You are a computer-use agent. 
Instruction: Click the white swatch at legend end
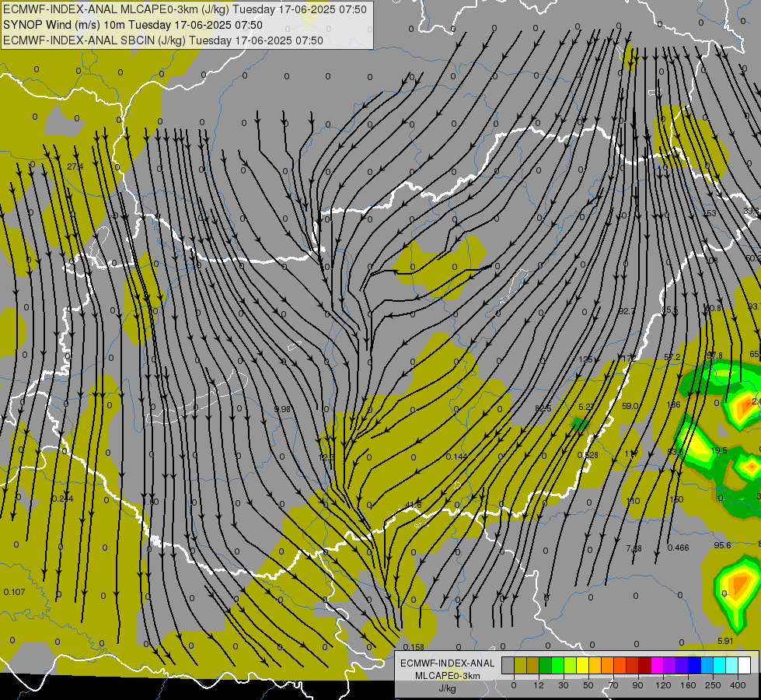[x=745, y=666]
